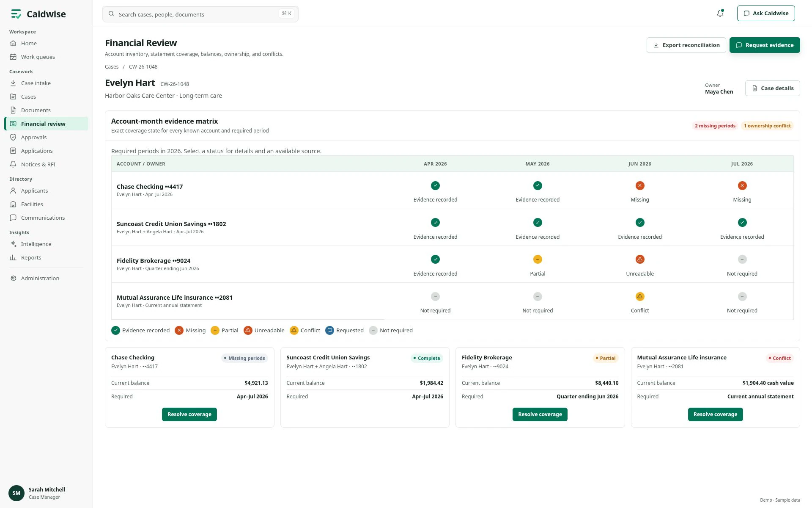Click Chase Checking May evidence recorded icon
This screenshot has height=508, width=812.
538,185
